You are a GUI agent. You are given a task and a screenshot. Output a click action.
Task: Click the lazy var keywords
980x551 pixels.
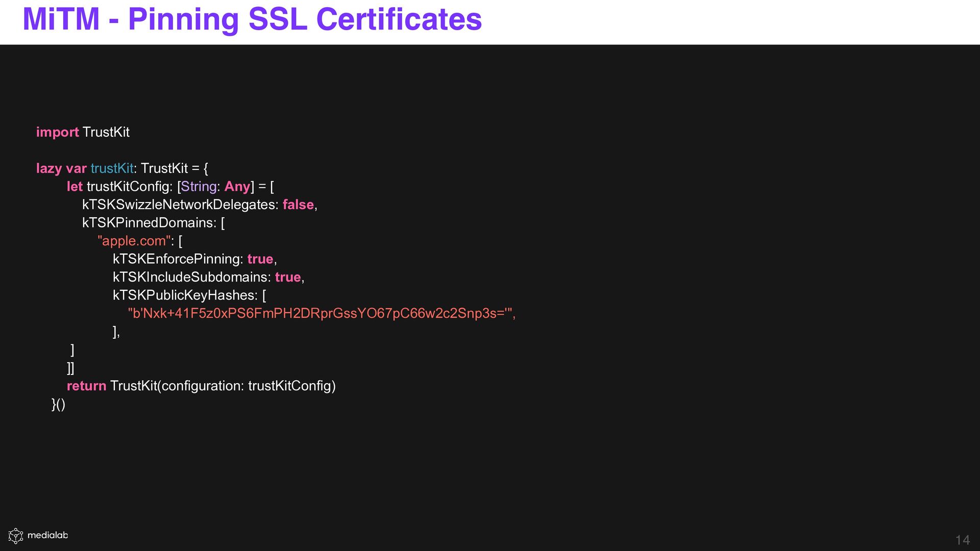[x=61, y=168]
